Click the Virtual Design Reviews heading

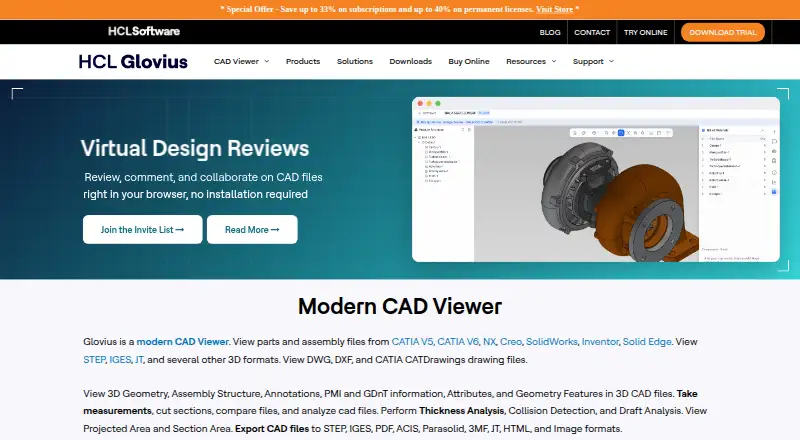[195, 149]
